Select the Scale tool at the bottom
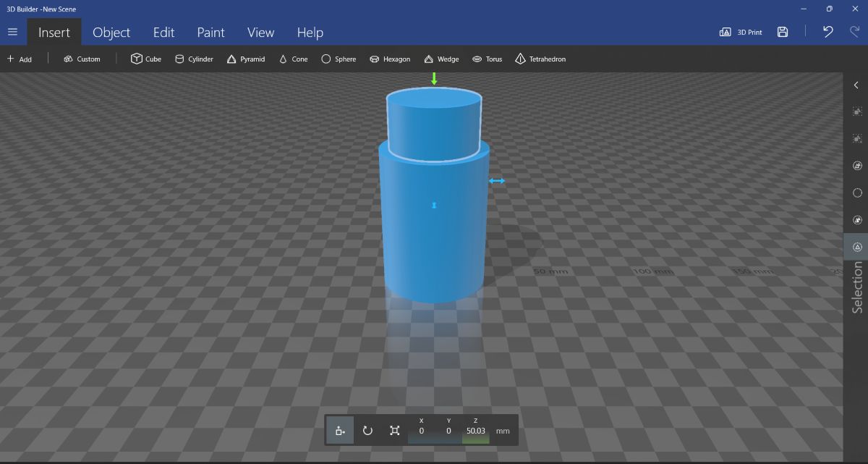 [x=394, y=430]
